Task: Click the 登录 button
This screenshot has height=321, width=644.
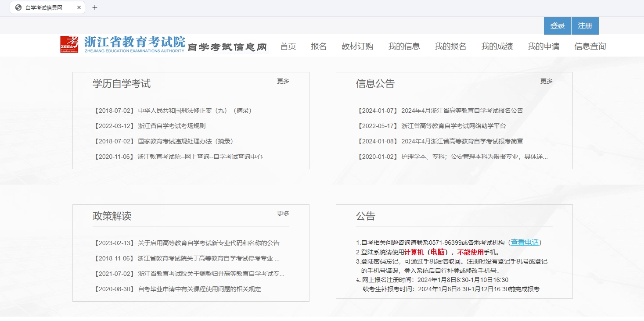Action: point(557,25)
